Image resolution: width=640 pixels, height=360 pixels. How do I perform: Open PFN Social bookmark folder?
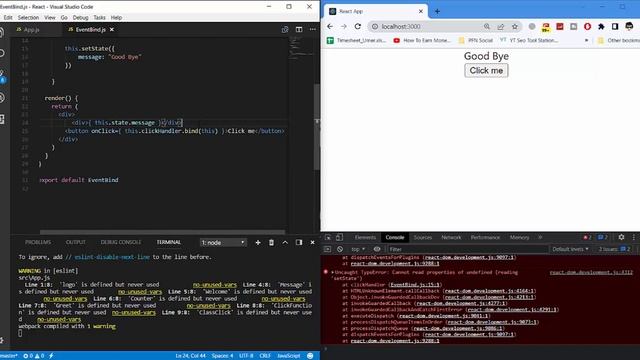476,40
